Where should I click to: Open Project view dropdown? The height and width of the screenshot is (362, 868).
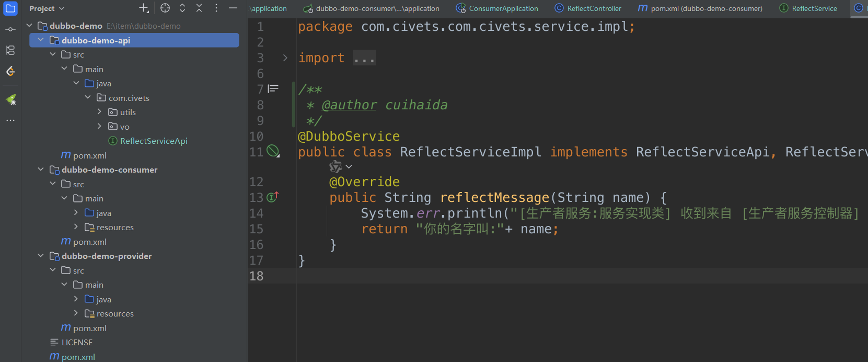(x=47, y=8)
